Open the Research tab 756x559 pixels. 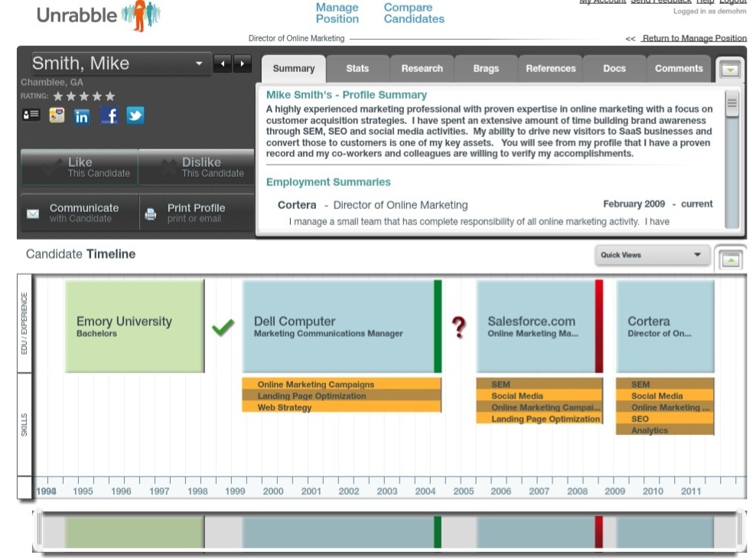[x=422, y=68]
